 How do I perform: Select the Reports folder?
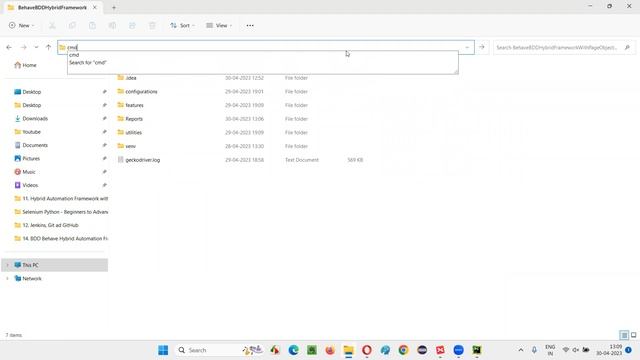coord(130,119)
